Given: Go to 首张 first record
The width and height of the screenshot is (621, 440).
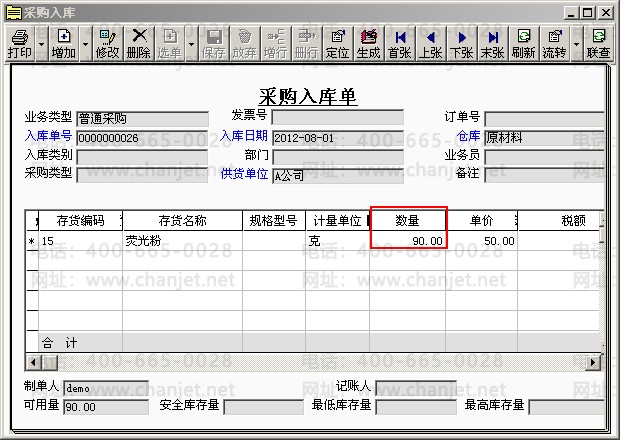Looking at the screenshot, I should pos(400,44).
